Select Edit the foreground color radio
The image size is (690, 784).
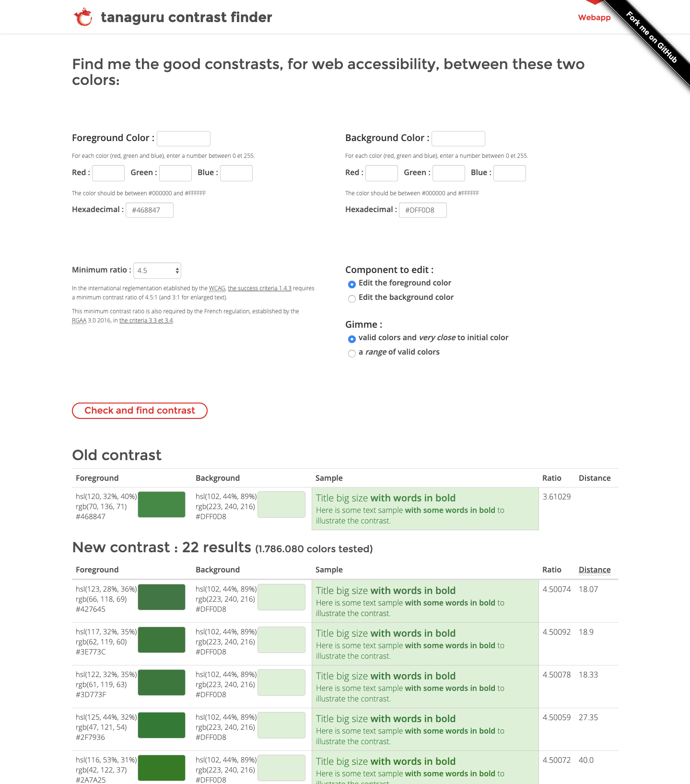click(x=352, y=284)
